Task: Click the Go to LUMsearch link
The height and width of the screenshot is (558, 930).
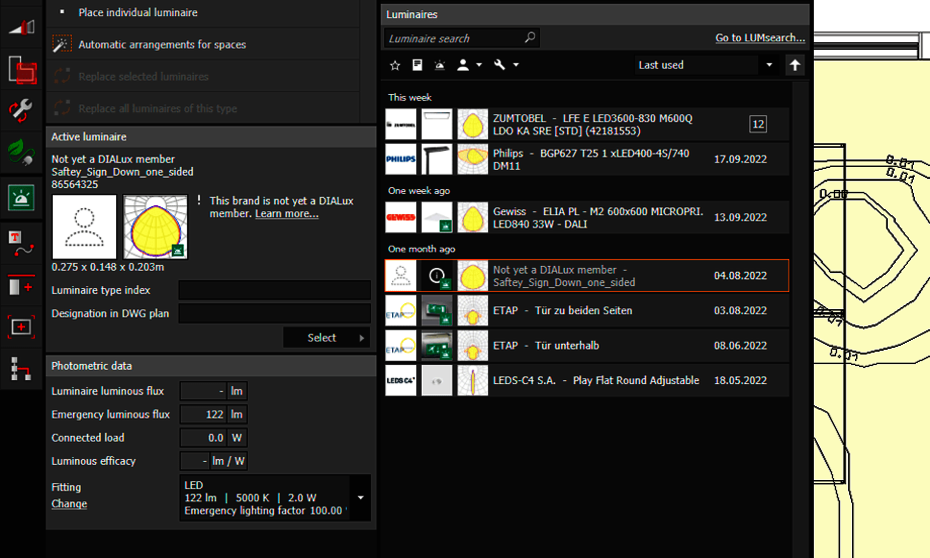Action: 759,38
